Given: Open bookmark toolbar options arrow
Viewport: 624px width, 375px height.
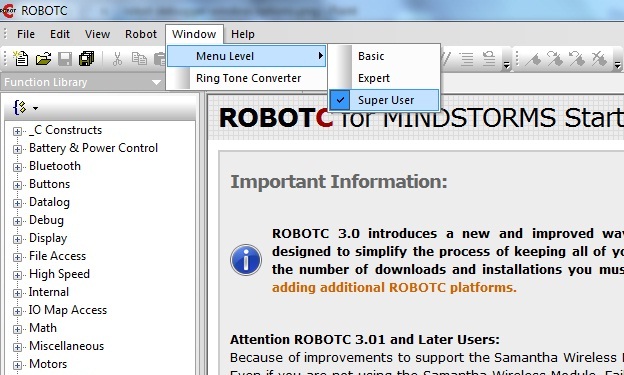Looking at the screenshot, I should pyautogui.click(x=617, y=64).
